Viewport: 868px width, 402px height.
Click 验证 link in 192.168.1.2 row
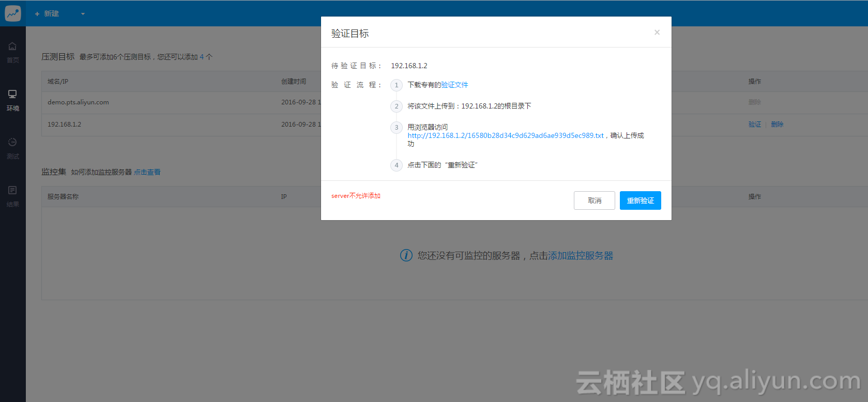[755, 125]
